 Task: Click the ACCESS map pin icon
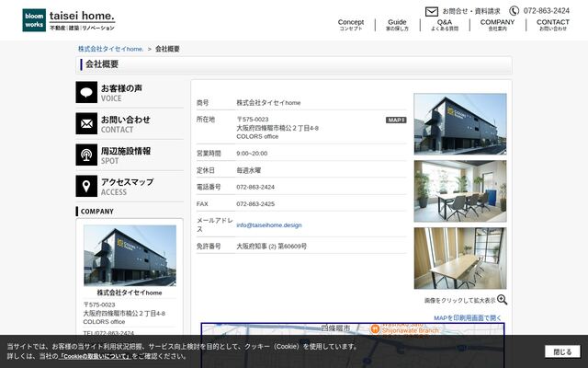(86, 186)
